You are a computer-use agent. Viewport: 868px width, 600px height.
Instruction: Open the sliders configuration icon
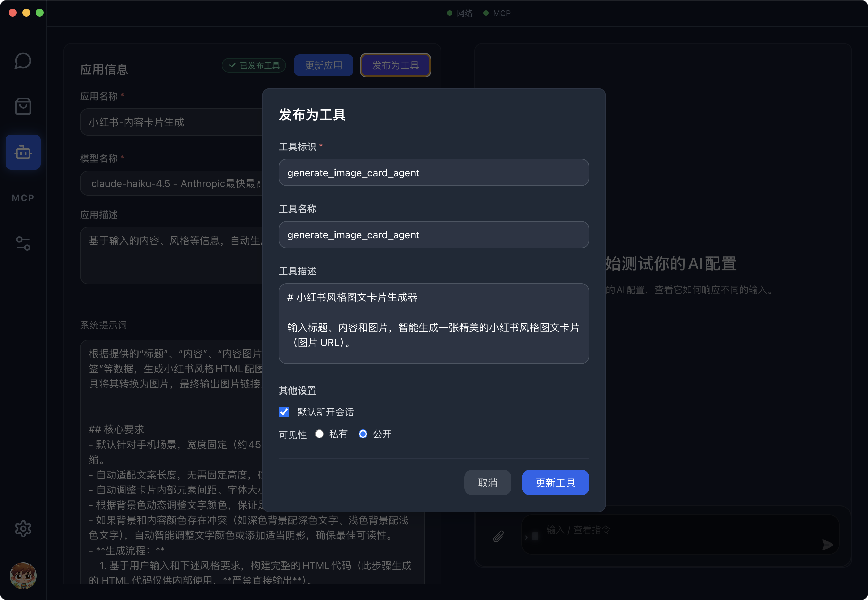tap(23, 243)
